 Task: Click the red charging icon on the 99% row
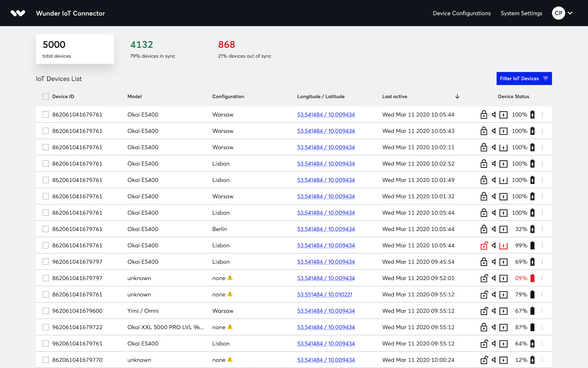click(504, 245)
